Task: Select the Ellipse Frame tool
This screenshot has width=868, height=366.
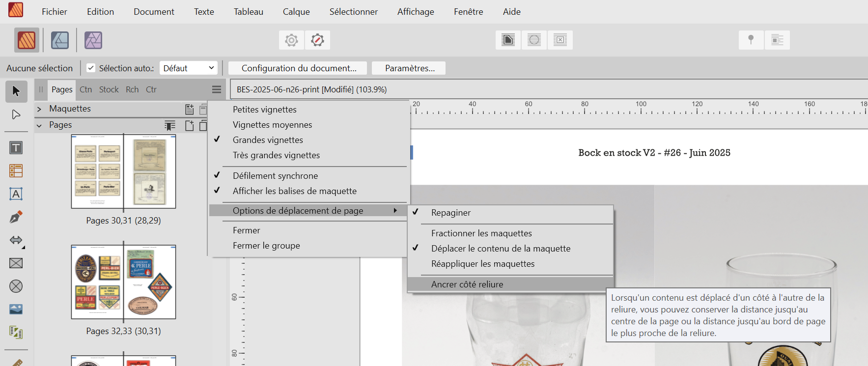Action: point(16,286)
